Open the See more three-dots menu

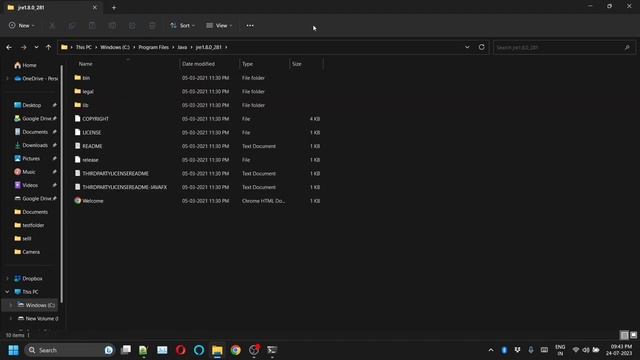click(250, 25)
